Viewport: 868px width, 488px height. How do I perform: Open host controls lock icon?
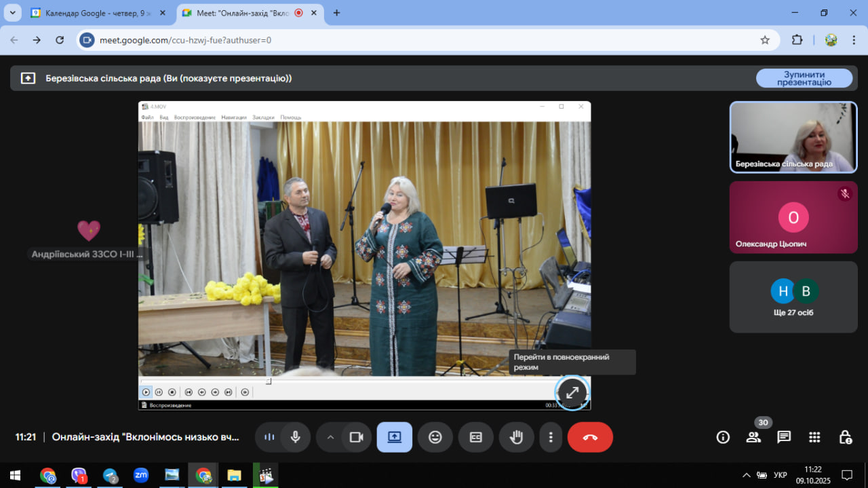point(845,437)
